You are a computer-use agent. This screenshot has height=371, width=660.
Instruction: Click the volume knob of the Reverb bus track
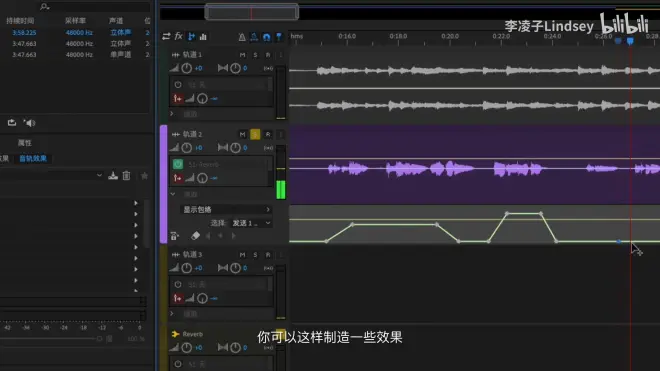click(x=186, y=347)
